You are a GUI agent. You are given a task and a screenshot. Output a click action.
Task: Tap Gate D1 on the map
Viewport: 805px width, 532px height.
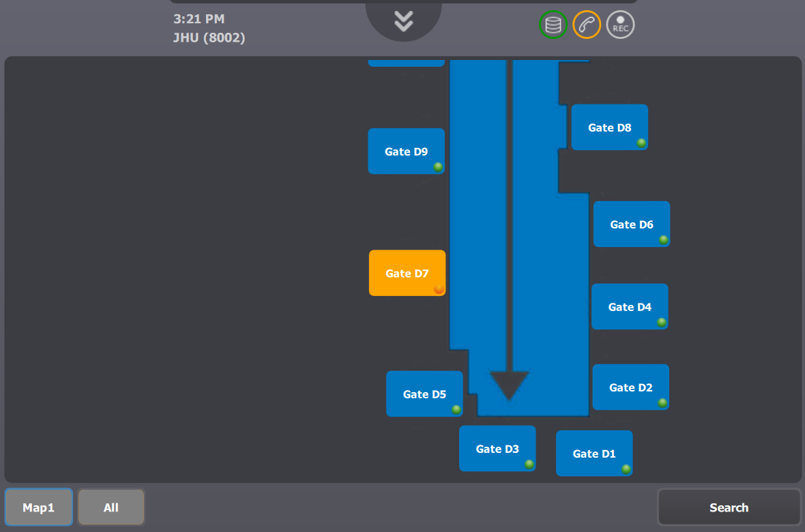pos(594,454)
